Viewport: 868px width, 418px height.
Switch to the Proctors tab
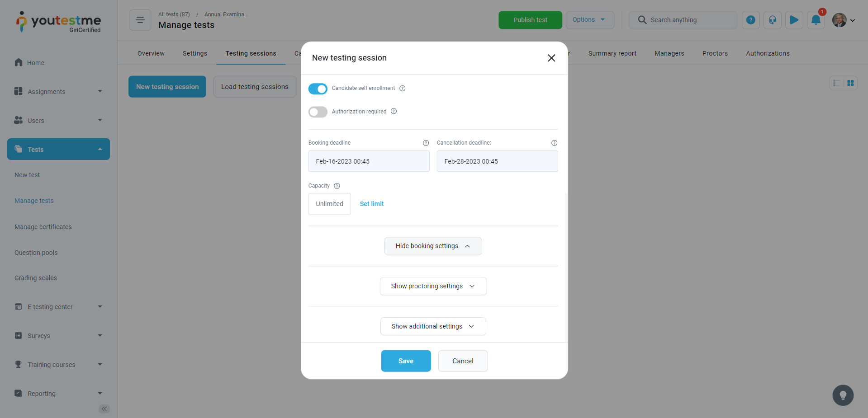tap(715, 53)
